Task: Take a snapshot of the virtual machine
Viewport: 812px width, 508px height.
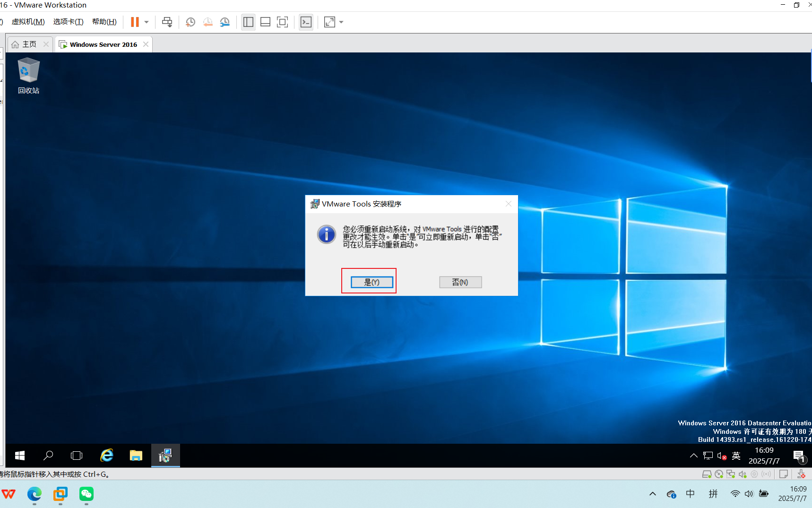Action: 190,22
